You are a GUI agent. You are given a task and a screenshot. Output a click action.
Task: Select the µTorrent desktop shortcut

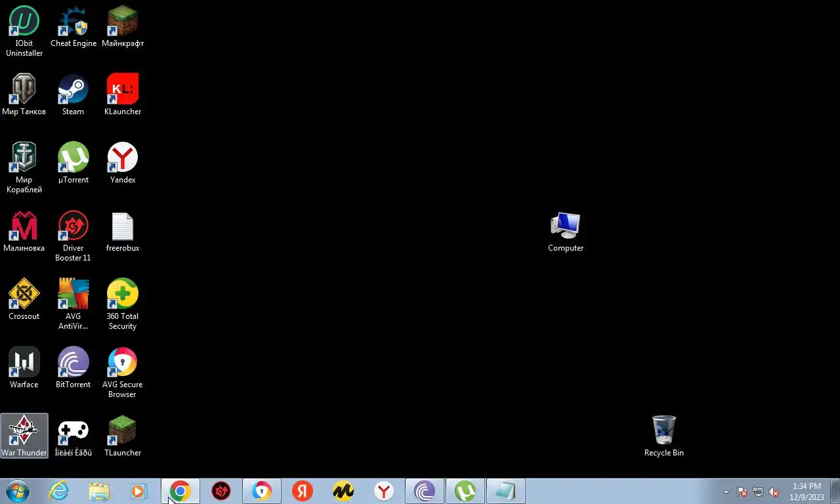pos(73,163)
